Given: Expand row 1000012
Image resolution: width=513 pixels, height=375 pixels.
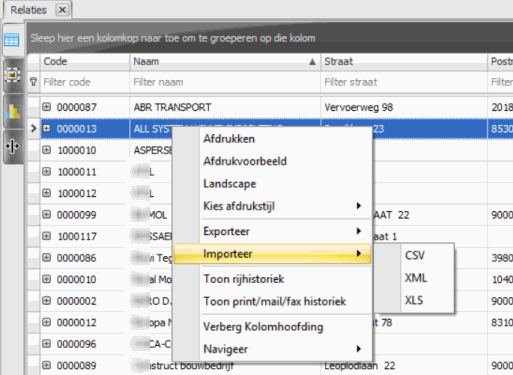Looking at the screenshot, I should [x=47, y=193].
